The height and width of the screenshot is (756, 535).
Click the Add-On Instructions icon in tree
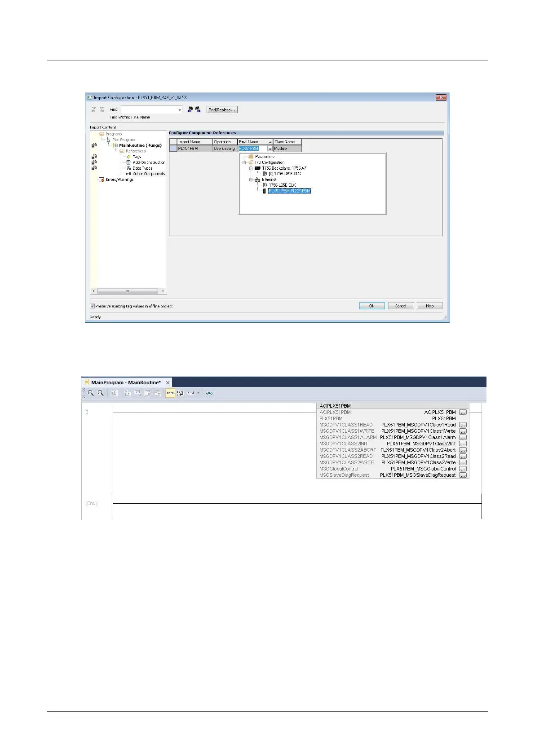coord(128,163)
